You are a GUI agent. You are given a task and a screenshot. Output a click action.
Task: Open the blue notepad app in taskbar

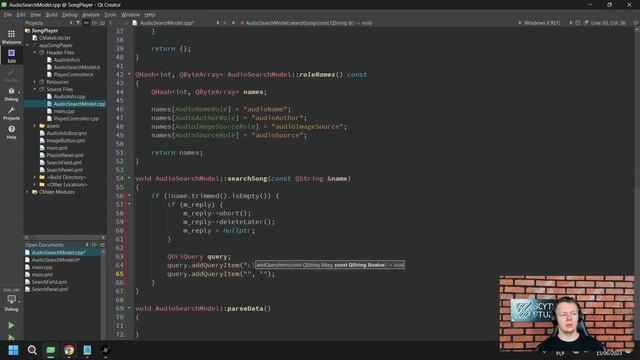tap(87, 350)
